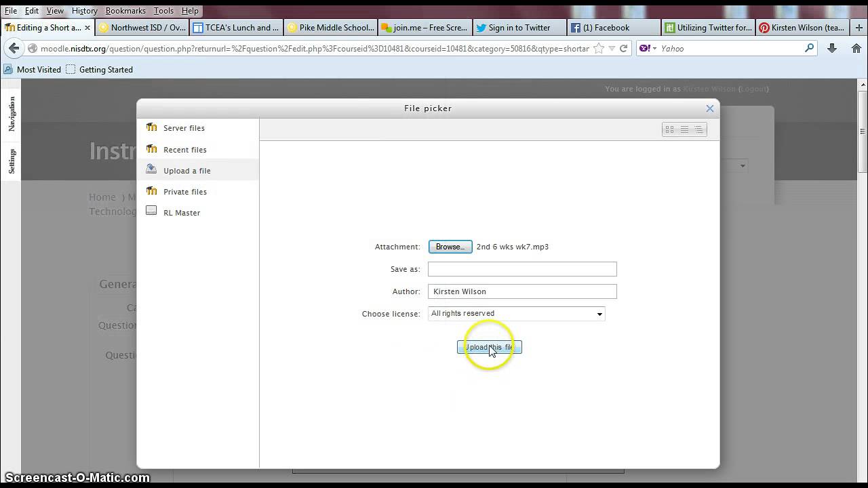The width and height of the screenshot is (868, 488).
Task: Click the moodle URL address bar
Action: 315,49
